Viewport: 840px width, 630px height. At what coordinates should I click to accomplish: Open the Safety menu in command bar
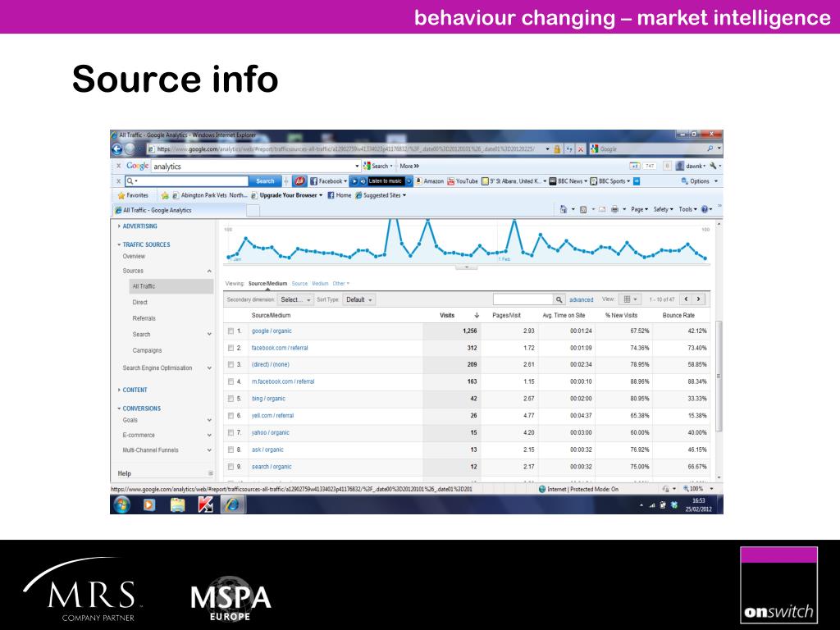[663, 209]
